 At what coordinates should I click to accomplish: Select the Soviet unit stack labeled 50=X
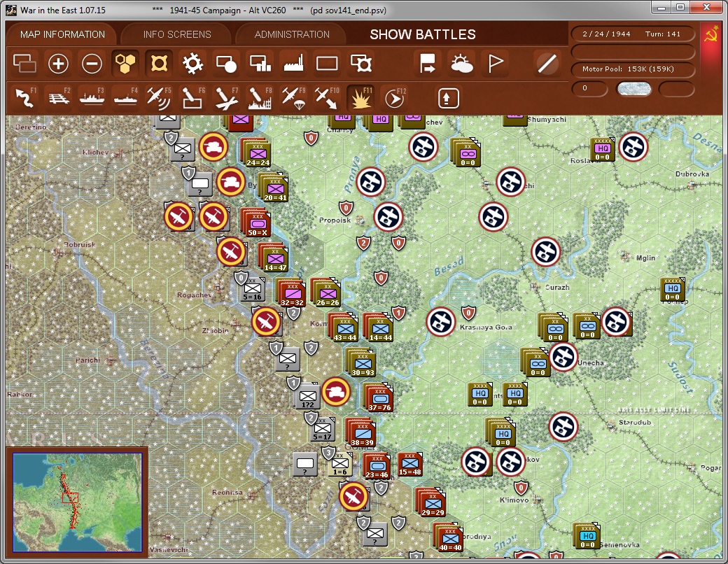tap(257, 223)
